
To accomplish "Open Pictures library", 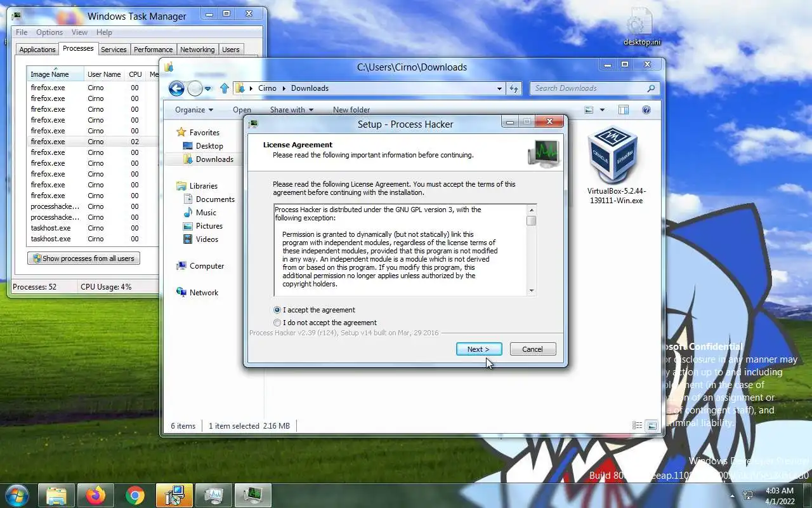I will click(202, 225).
